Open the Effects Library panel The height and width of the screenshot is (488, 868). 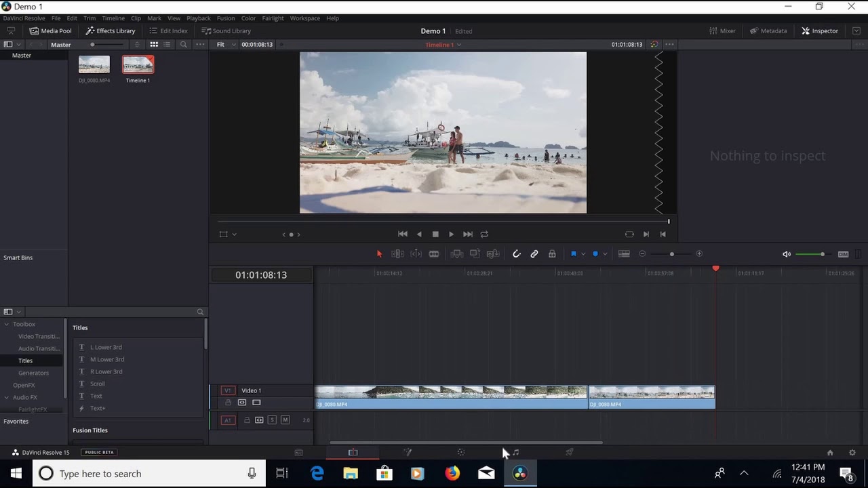111,30
